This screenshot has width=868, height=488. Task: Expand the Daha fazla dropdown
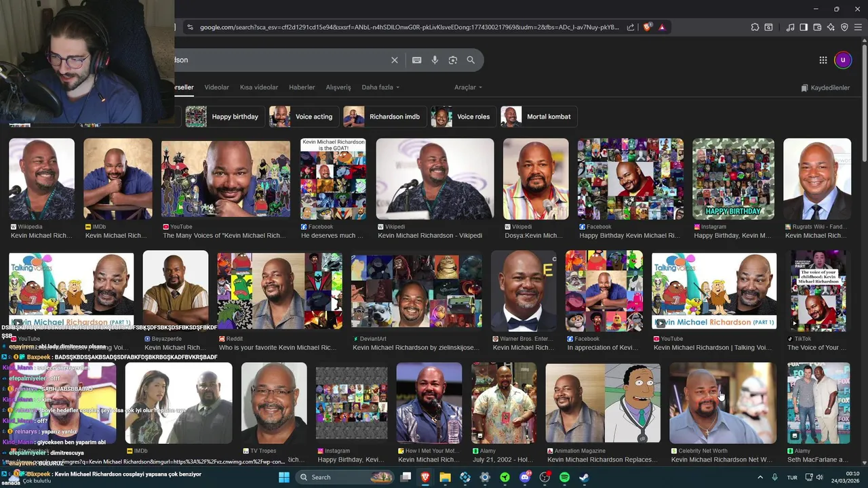380,87
